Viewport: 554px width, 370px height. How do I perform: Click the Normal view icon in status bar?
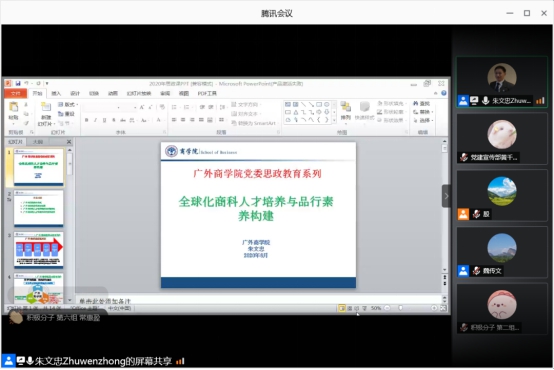342,308
